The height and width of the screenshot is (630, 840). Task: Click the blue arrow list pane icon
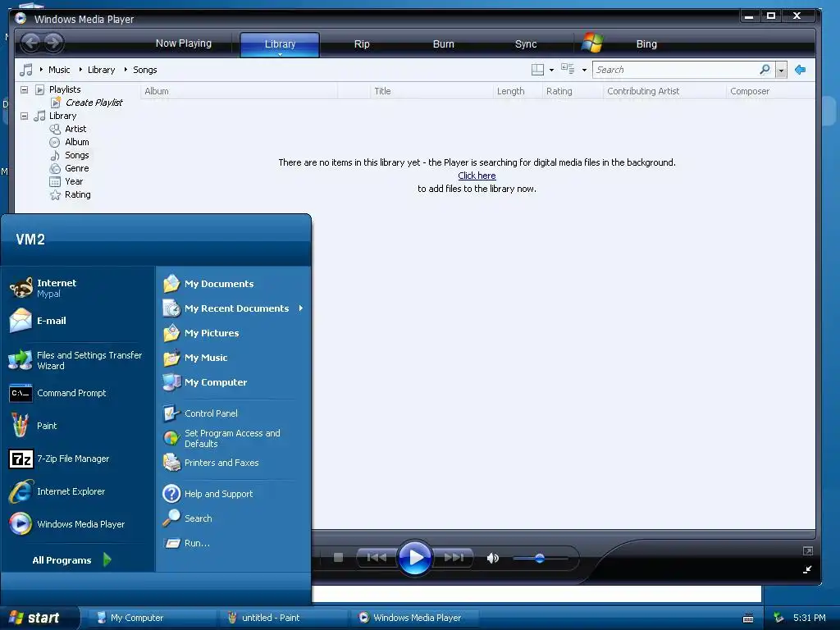click(801, 70)
